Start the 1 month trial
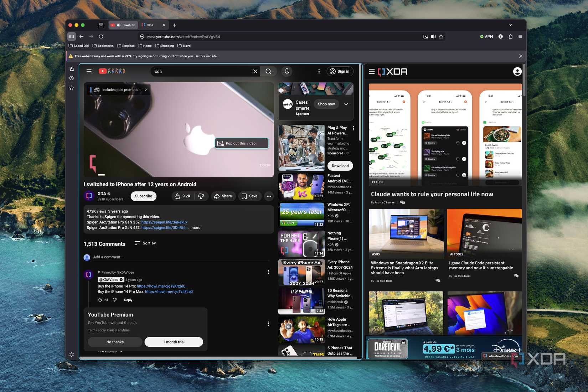This screenshot has width=588, height=392. coord(174,342)
